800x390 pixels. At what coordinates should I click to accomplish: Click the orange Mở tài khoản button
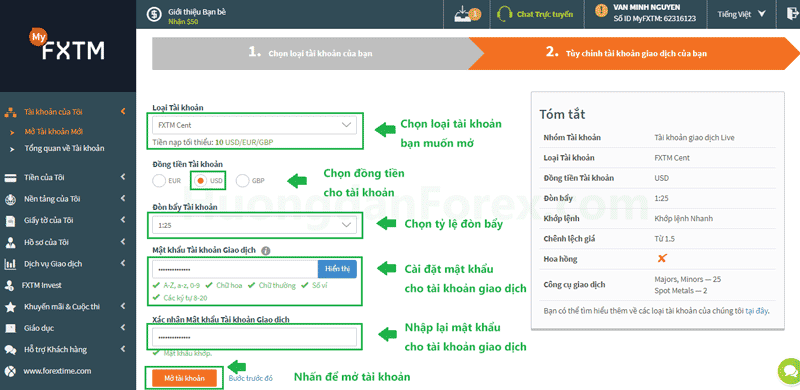(x=185, y=378)
